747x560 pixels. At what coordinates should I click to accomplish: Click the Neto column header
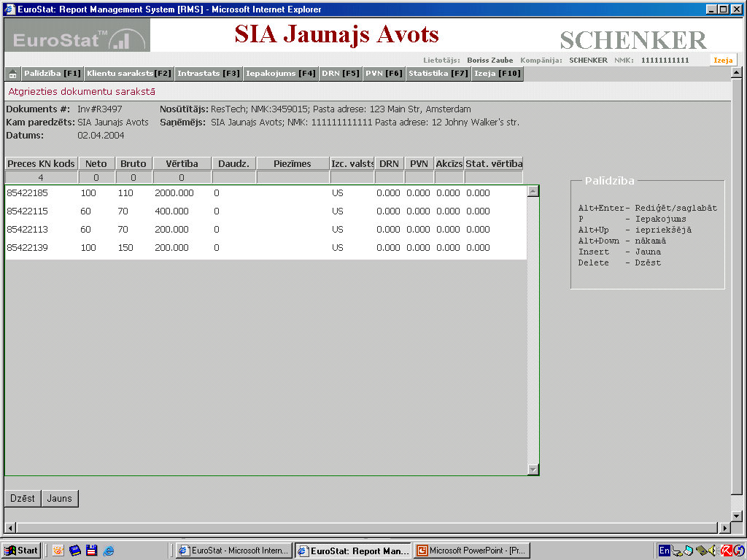coord(96,164)
